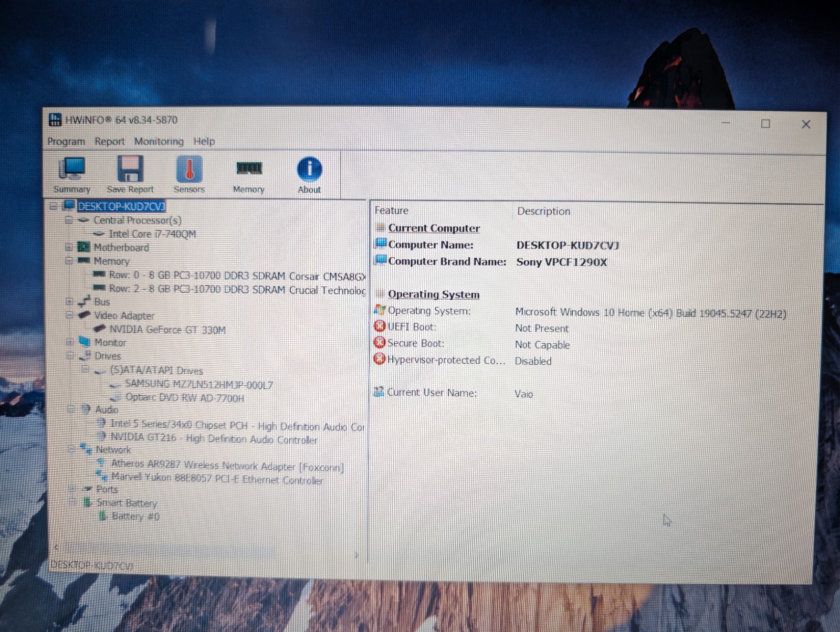Click the Bus tree icon
The image size is (840, 632).
(84, 301)
